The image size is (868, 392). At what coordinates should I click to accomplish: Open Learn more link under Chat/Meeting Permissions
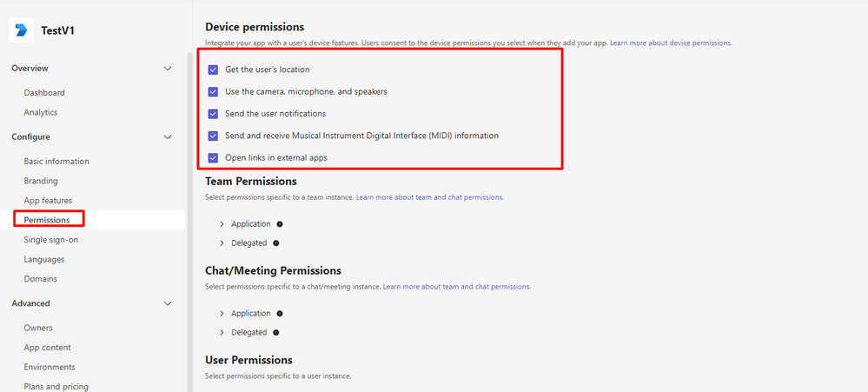pyautogui.click(x=457, y=287)
